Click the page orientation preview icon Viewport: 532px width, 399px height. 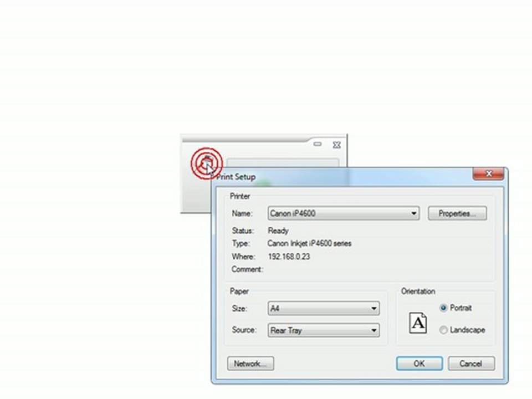coord(418,323)
